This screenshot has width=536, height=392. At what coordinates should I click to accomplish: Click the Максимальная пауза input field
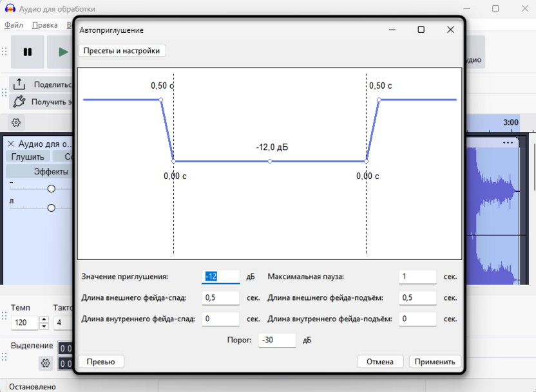(417, 277)
